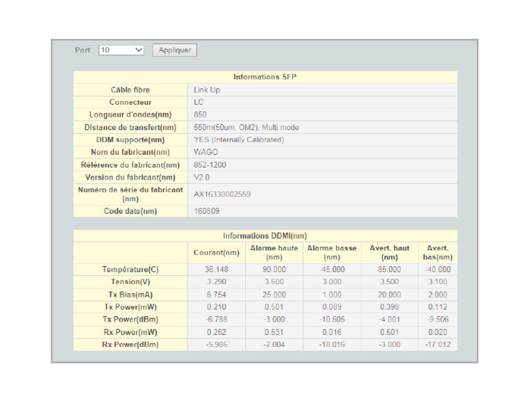This screenshot has height=399, width=532.
Task: Select current voltage value '3.290'
Action: (x=217, y=282)
